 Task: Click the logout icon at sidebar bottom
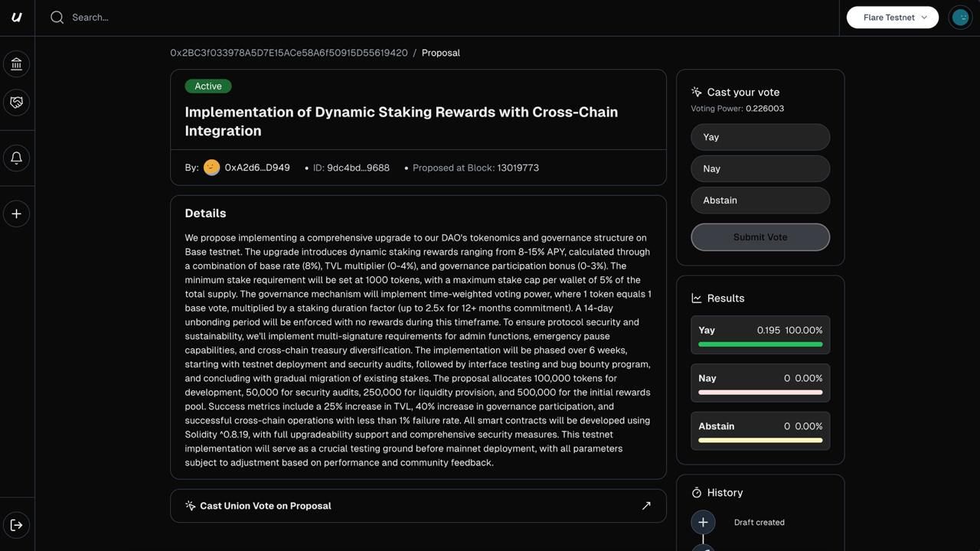(17, 525)
